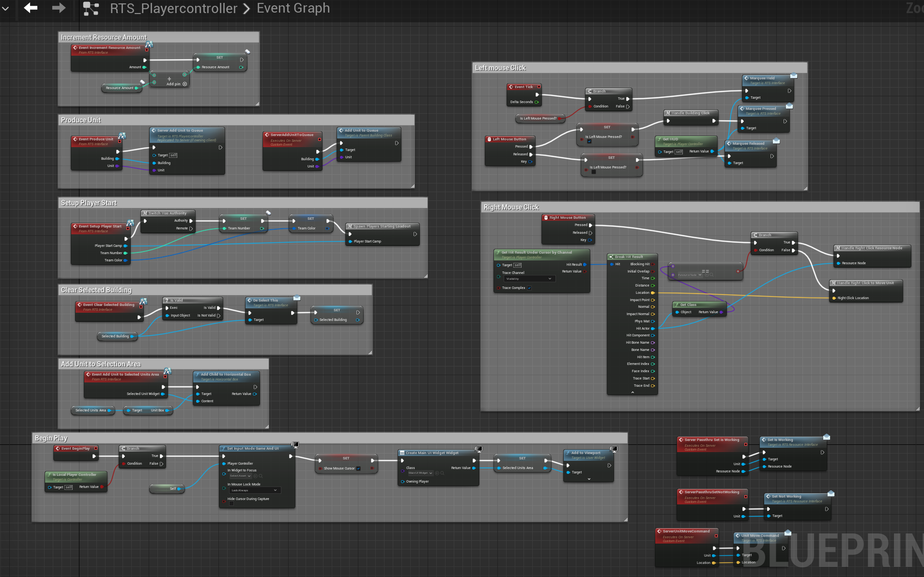Screen dimensions: 924x577
Task: Open the history dropdown chevron at top left
Action: click(5, 8)
